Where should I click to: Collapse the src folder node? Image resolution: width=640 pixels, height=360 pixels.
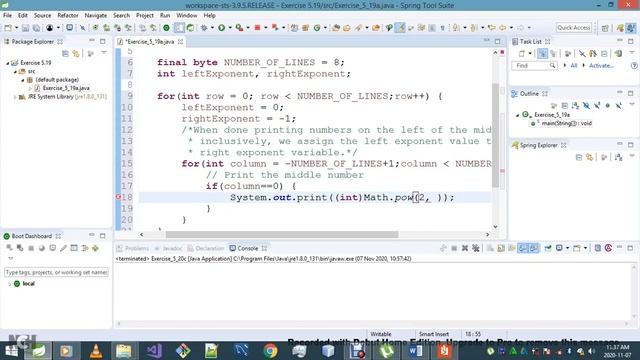[15, 71]
